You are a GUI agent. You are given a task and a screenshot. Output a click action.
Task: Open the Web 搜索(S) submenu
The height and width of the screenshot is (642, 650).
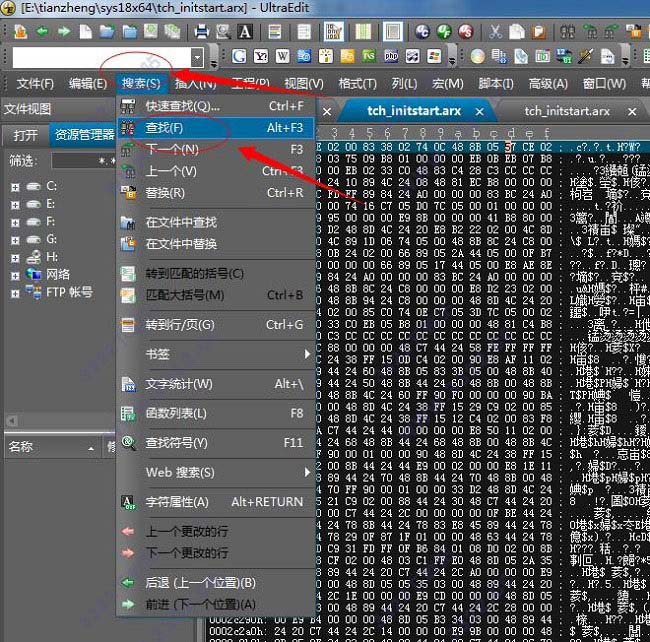pos(215,472)
